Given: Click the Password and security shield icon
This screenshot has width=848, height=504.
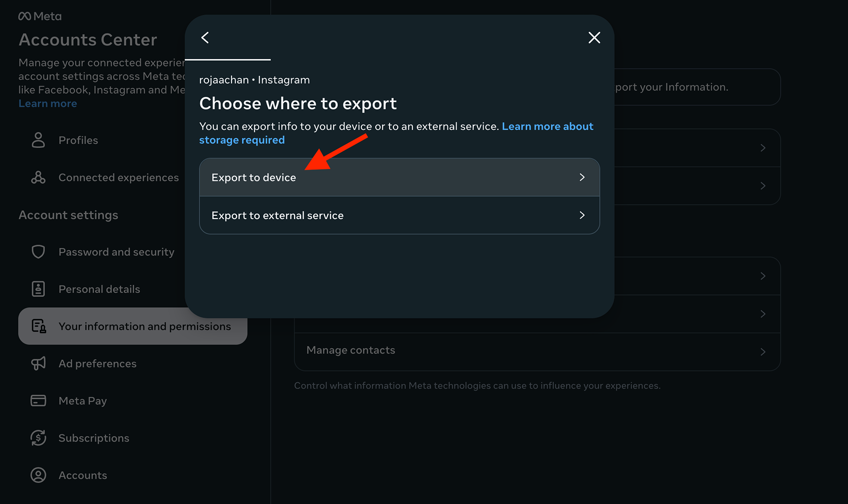Looking at the screenshot, I should pos(38,252).
